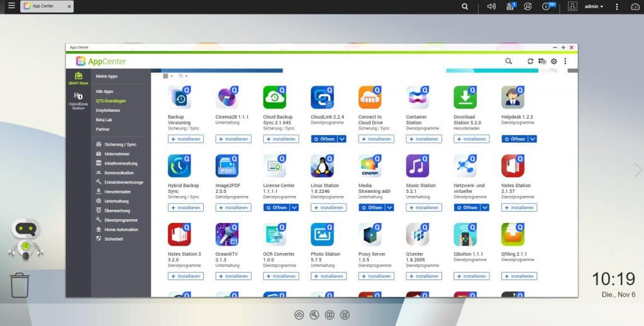
Task: Select Empfohlenes category
Action: (x=108, y=111)
